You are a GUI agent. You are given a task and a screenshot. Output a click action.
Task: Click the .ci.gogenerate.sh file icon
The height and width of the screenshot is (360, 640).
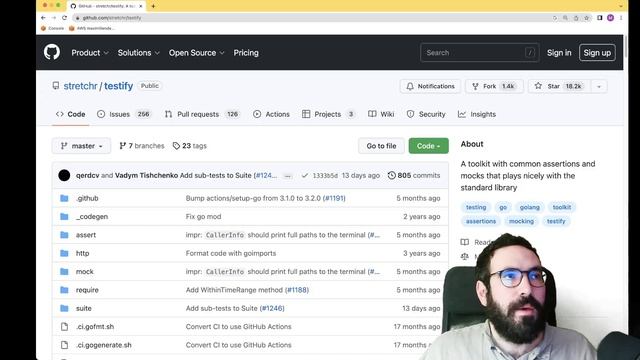64,345
